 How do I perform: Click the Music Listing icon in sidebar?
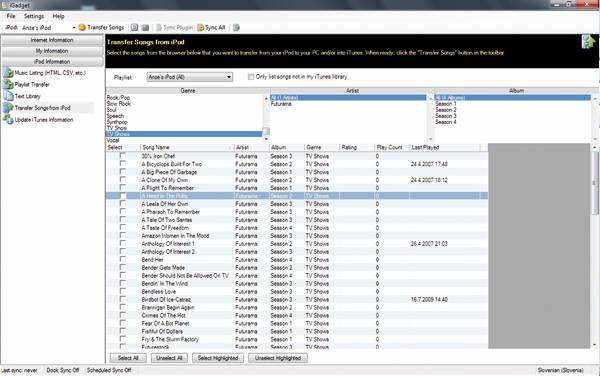[8, 73]
